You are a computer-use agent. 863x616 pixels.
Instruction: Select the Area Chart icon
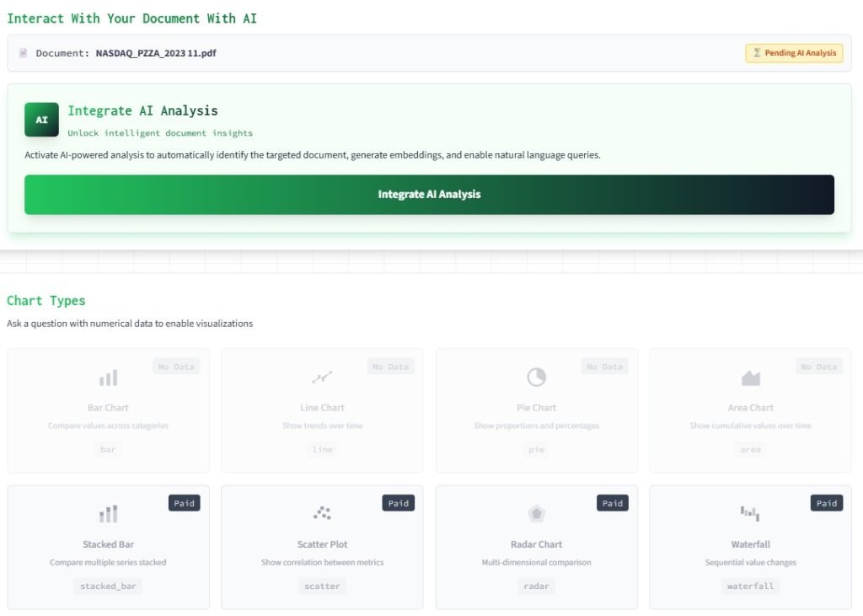tap(750, 378)
